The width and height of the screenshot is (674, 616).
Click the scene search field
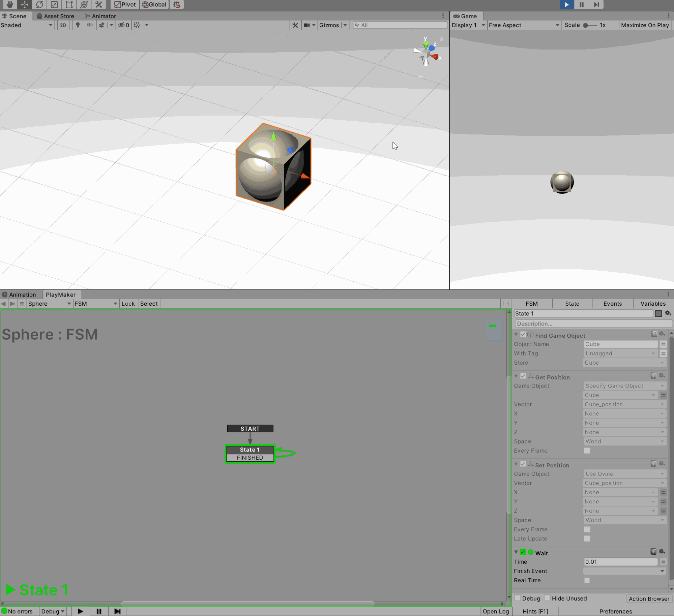(x=400, y=25)
